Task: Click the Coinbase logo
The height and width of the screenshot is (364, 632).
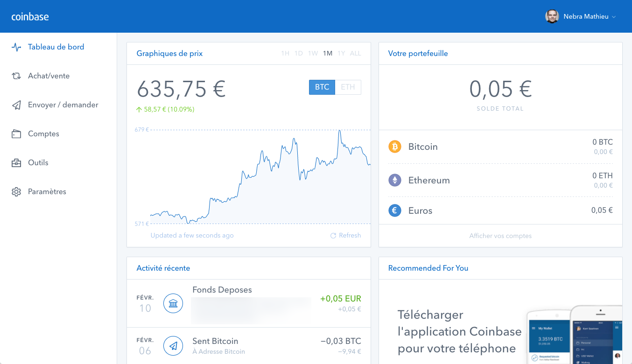Action: click(30, 17)
